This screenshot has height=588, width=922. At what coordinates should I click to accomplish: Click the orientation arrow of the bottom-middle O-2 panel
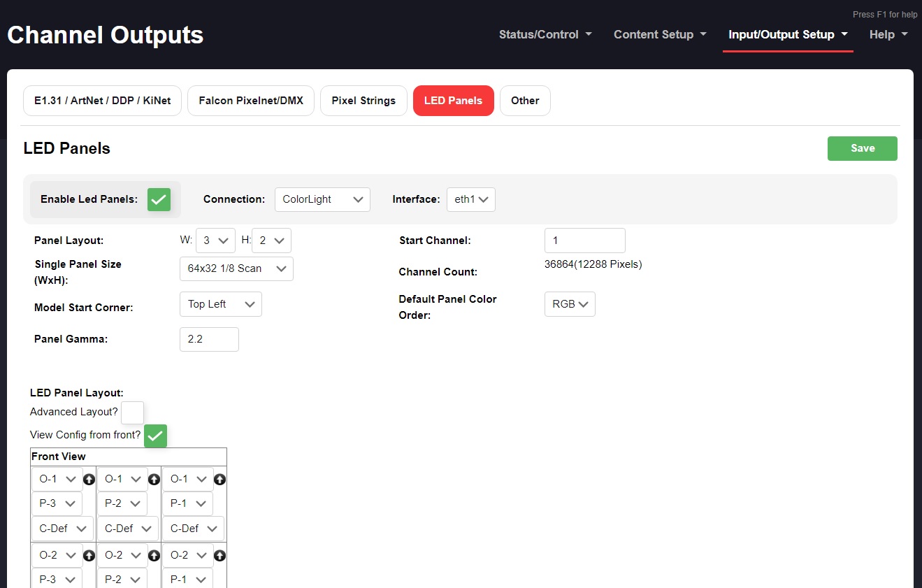point(154,556)
